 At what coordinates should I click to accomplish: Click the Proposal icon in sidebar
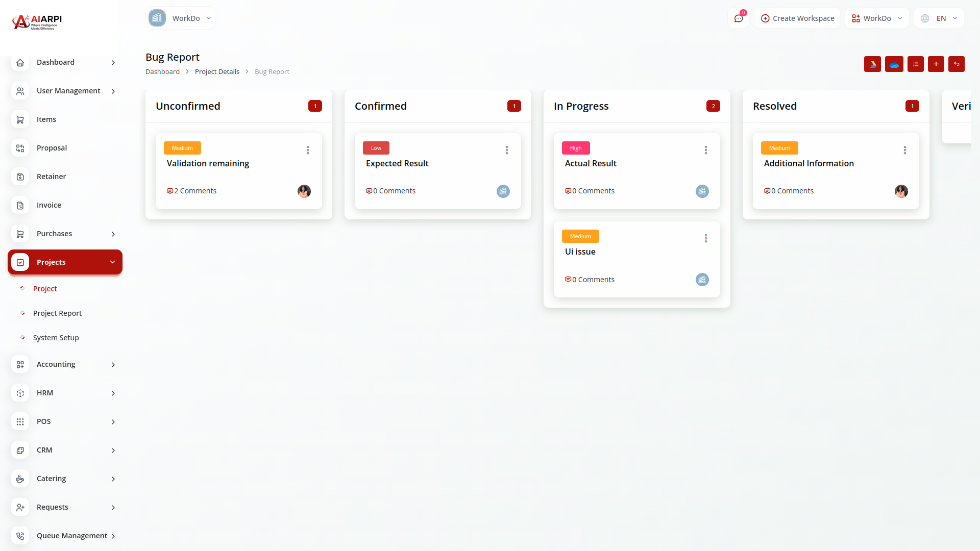(20, 148)
